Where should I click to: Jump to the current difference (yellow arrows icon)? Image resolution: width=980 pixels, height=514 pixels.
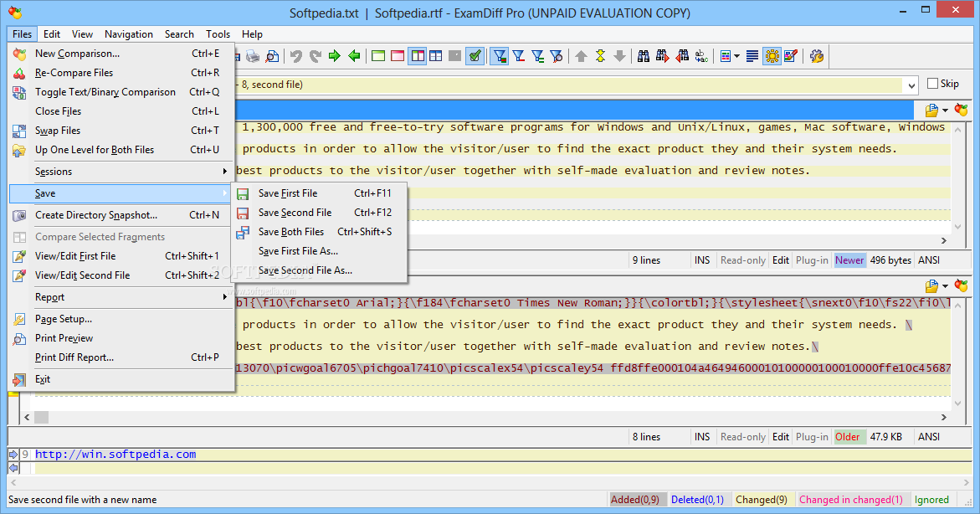click(x=600, y=56)
